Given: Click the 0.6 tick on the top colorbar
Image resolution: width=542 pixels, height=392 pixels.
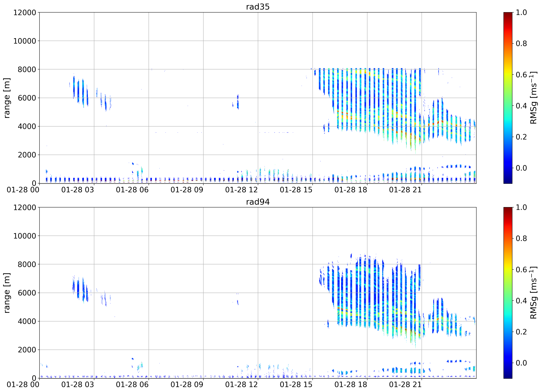Looking at the screenshot, I should pos(521,75).
